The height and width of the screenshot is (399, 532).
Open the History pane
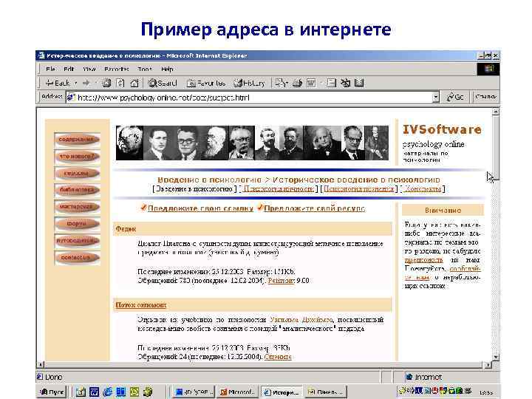point(250,83)
